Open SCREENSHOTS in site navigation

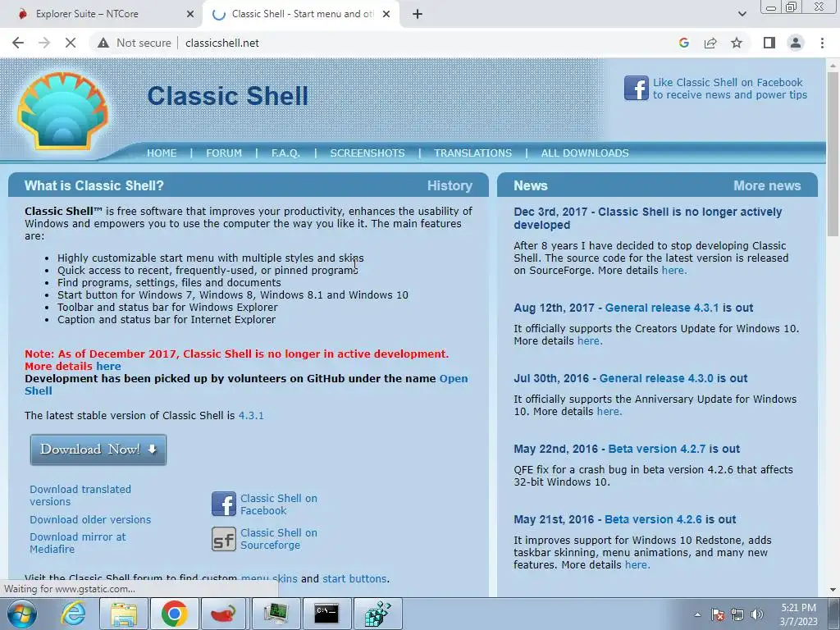(367, 153)
